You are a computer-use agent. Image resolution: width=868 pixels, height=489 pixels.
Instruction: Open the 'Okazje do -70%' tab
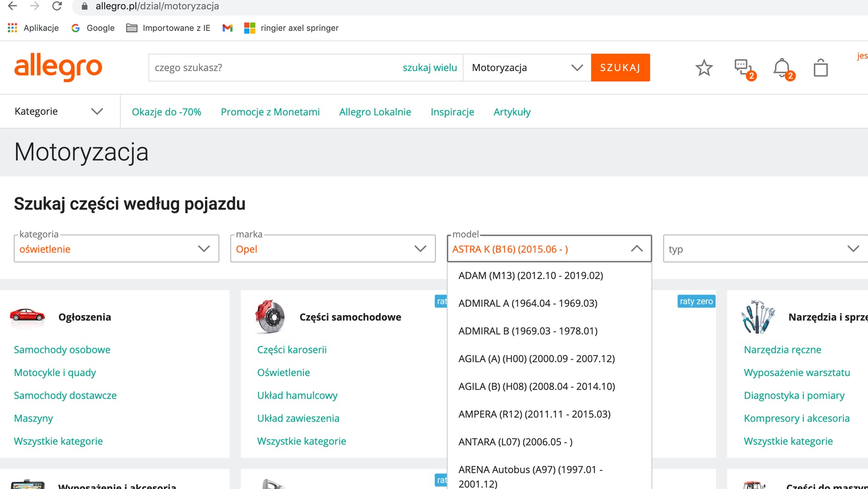(166, 112)
